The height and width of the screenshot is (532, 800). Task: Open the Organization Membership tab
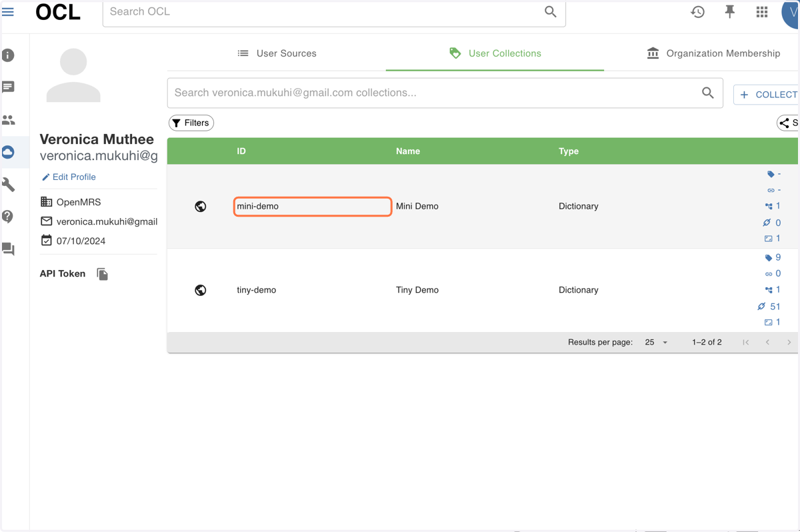pyautogui.click(x=713, y=53)
